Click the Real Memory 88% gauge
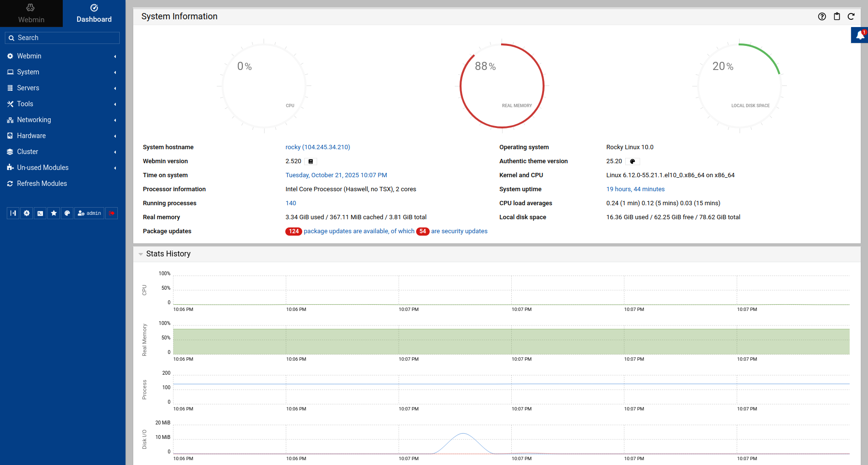 pyautogui.click(x=502, y=86)
